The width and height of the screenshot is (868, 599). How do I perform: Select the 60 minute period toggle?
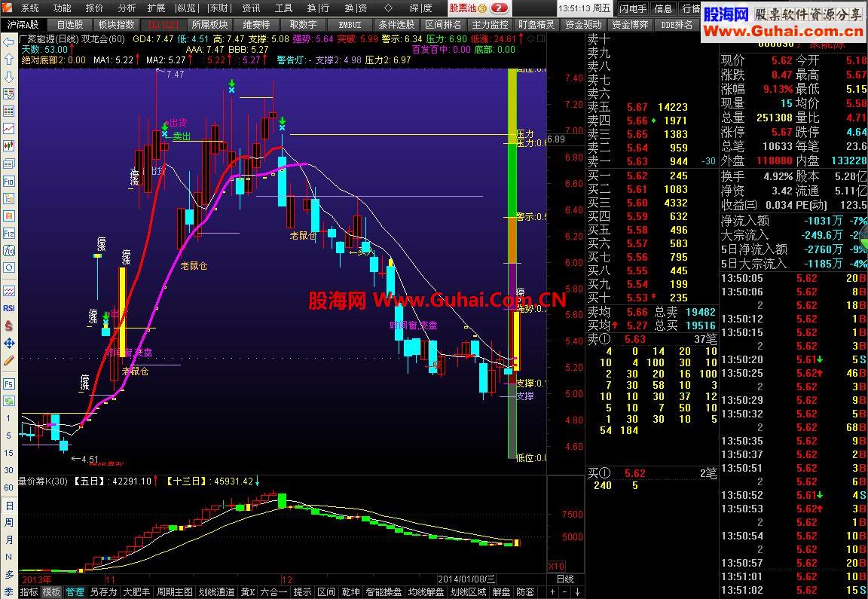(x=8, y=487)
